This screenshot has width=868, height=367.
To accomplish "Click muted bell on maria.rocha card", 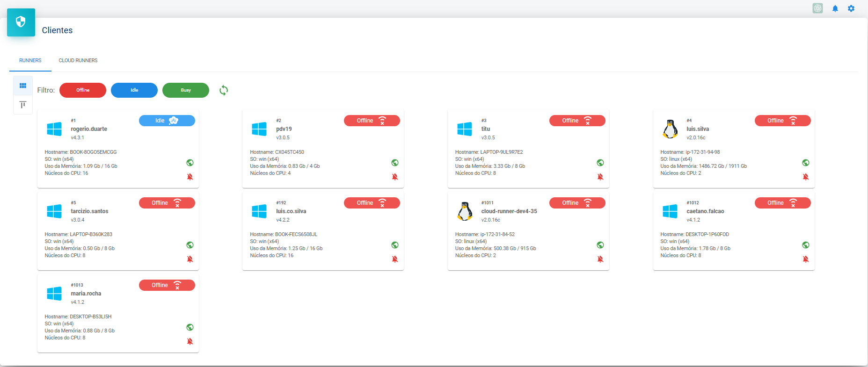I will tap(190, 341).
